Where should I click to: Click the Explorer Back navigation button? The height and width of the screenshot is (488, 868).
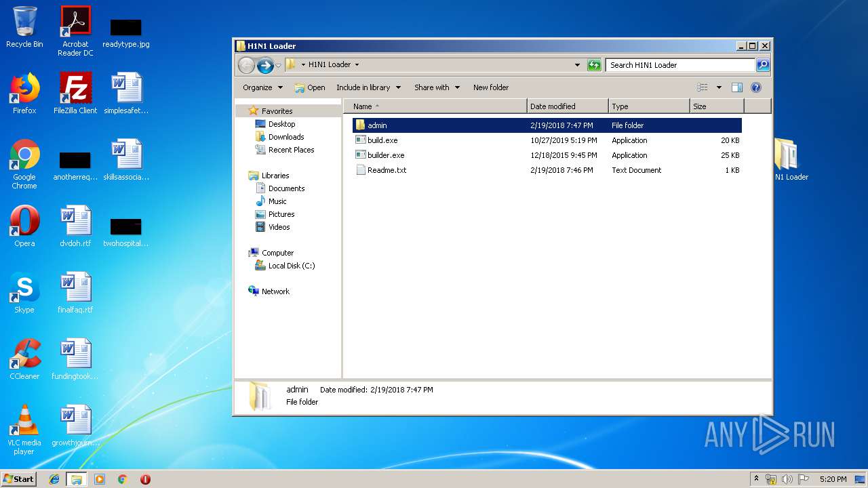click(246, 65)
